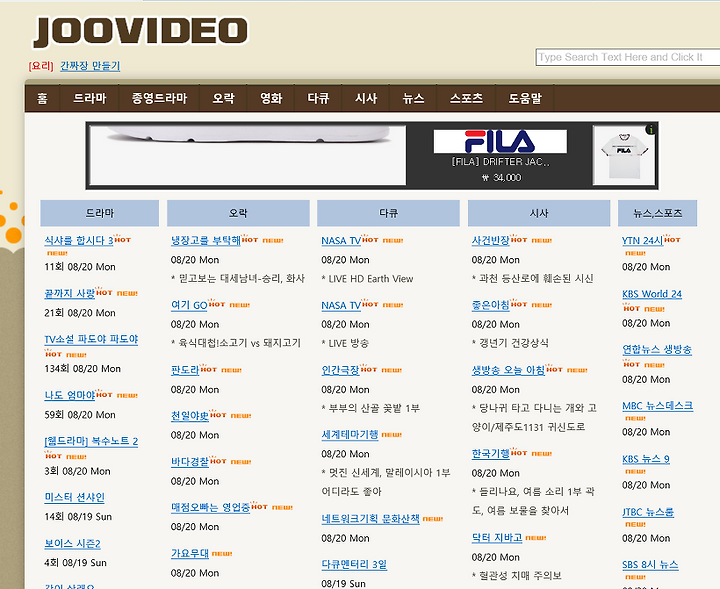Open 도움말 in the navigation bar
Image resolution: width=720 pixels, height=589 pixels.
click(525, 98)
